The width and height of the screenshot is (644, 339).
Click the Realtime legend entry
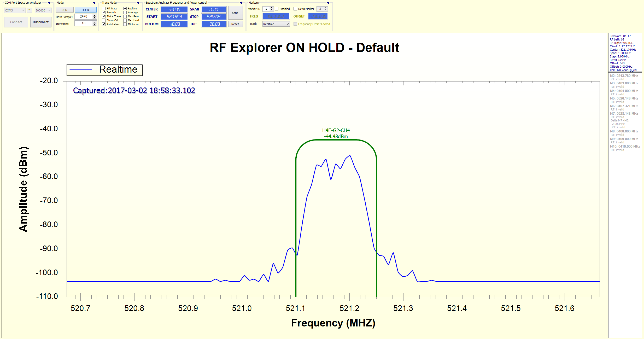pos(104,70)
